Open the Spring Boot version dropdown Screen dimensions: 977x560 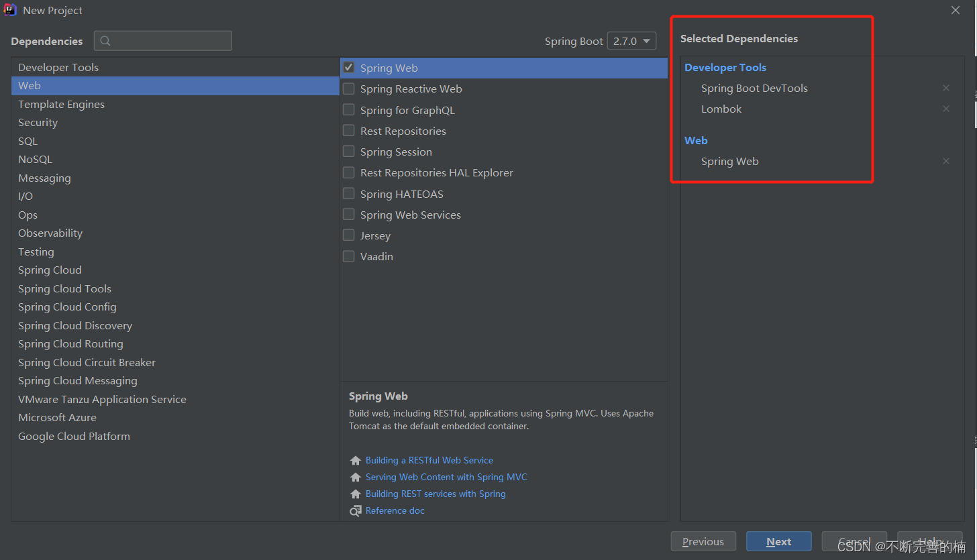pos(631,41)
